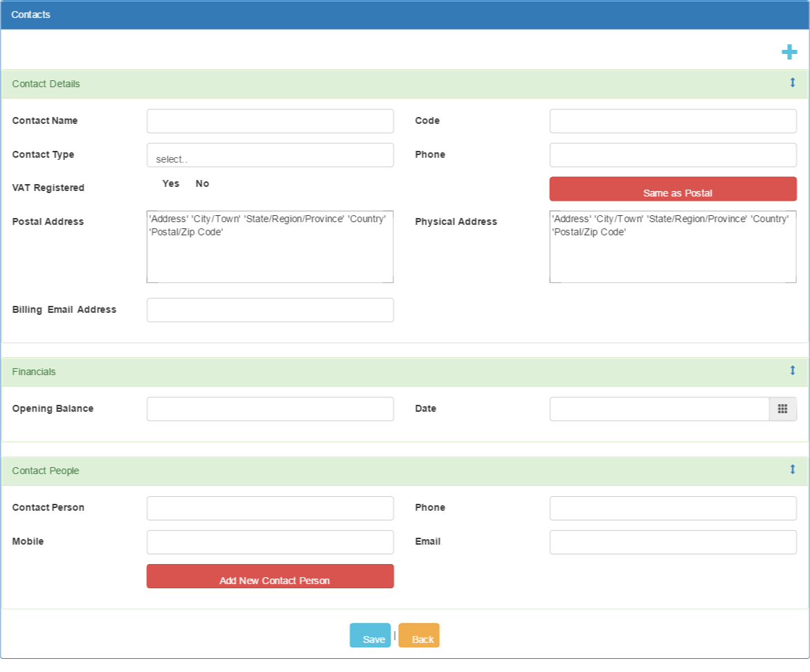Focus the Opening Balance input

click(270, 409)
